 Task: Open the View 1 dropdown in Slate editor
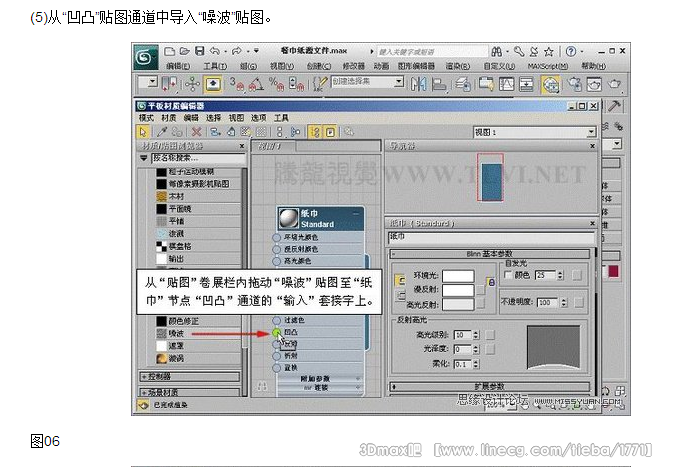(591, 132)
